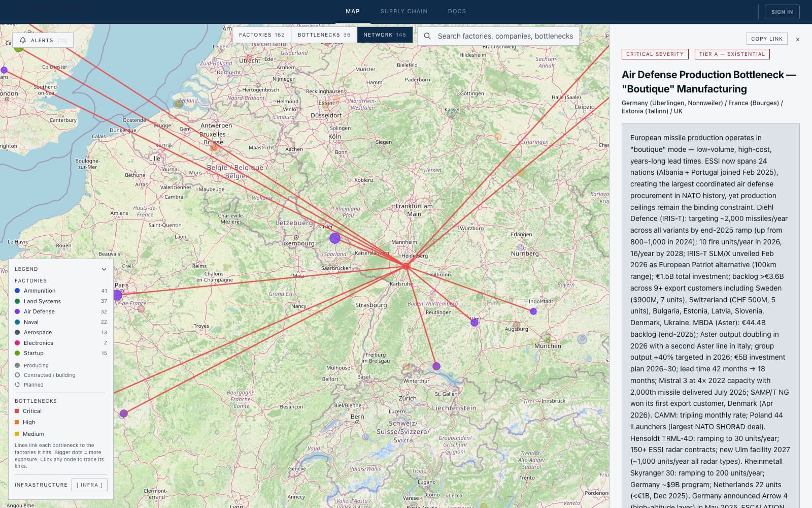812x508 pixels.
Task: Open the Alerts bell icon
Action: tap(23, 40)
